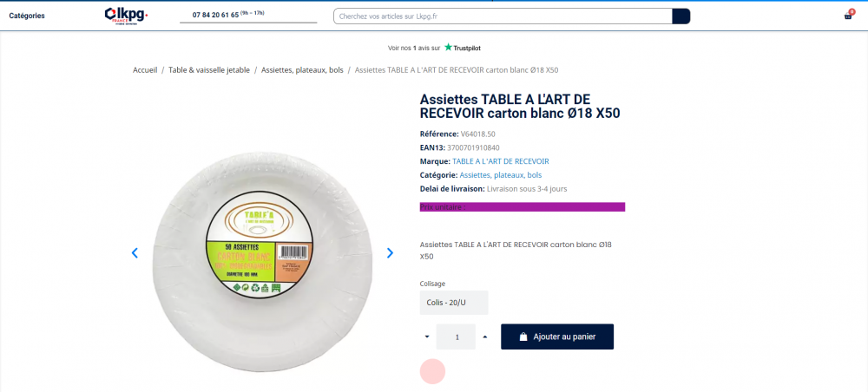The height and width of the screenshot is (392, 868).
Task: Click the dark search submit button
Action: coord(681,16)
